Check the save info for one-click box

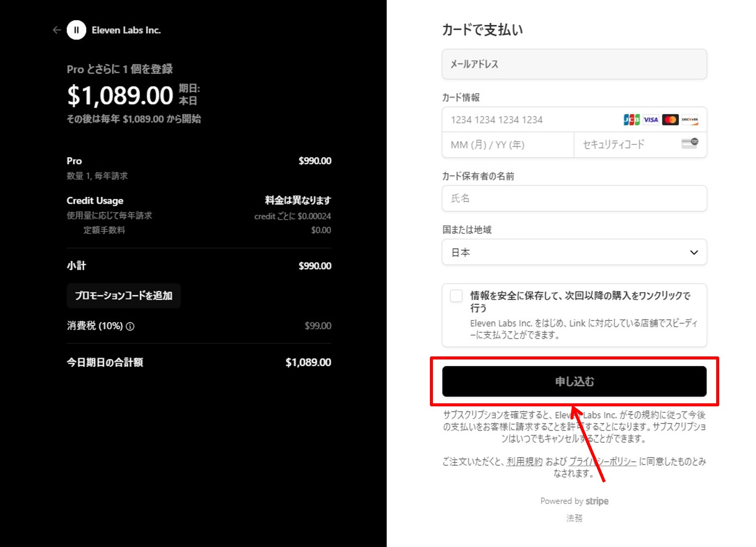point(456,296)
